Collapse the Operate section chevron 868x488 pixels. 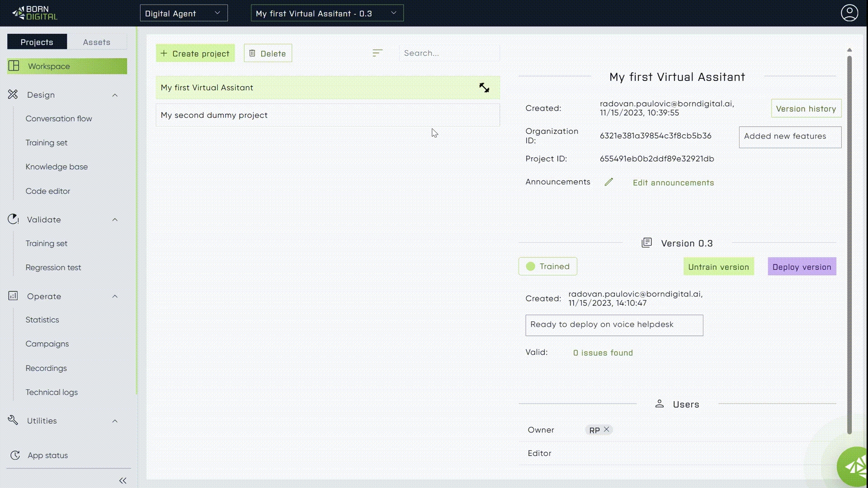coord(115,296)
